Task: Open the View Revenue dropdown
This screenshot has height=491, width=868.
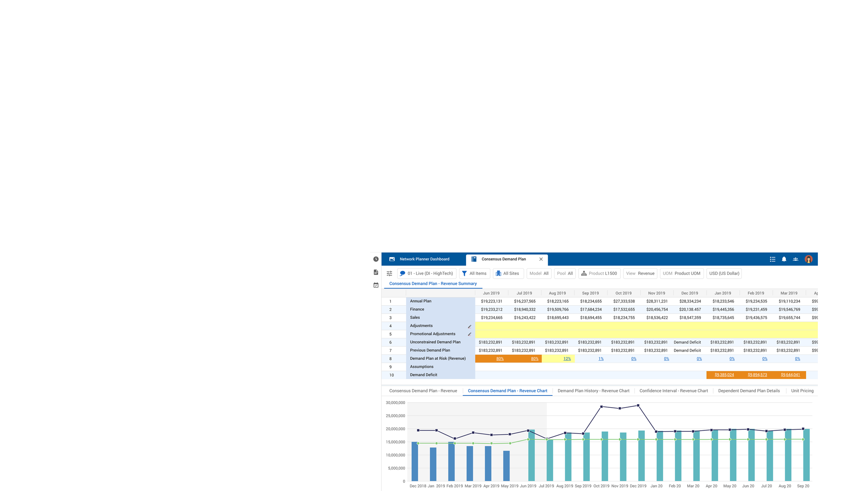Action: [640, 273]
